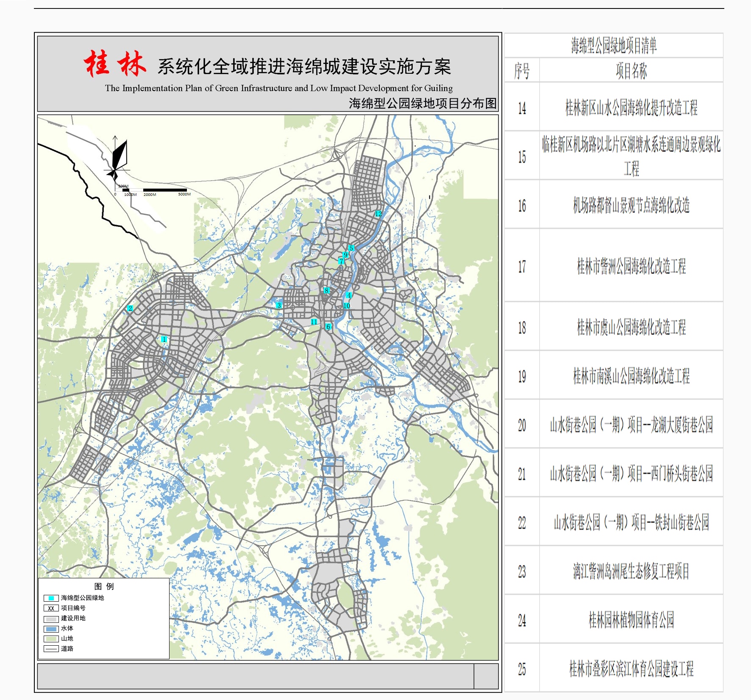Click the 项目名称 column header
Viewport: 751px width, 700px height.
631,71
